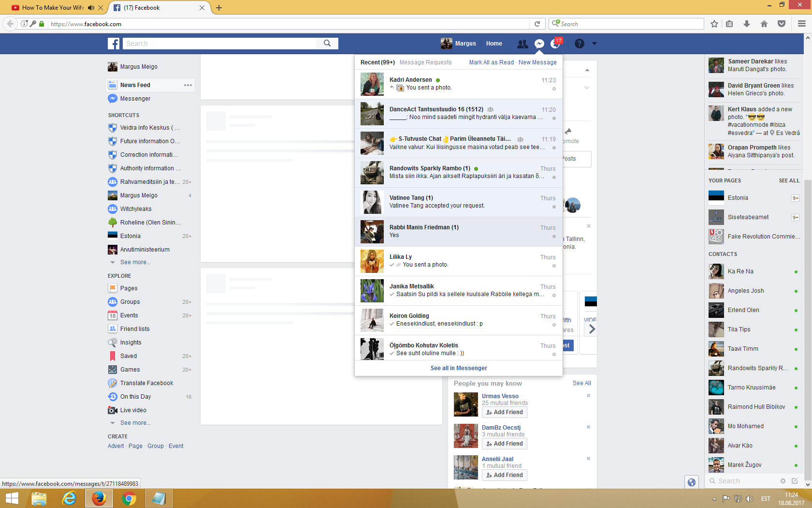The image size is (812, 508).
Task: Launch Internet Explorer from taskbar
Action: click(x=69, y=498)
